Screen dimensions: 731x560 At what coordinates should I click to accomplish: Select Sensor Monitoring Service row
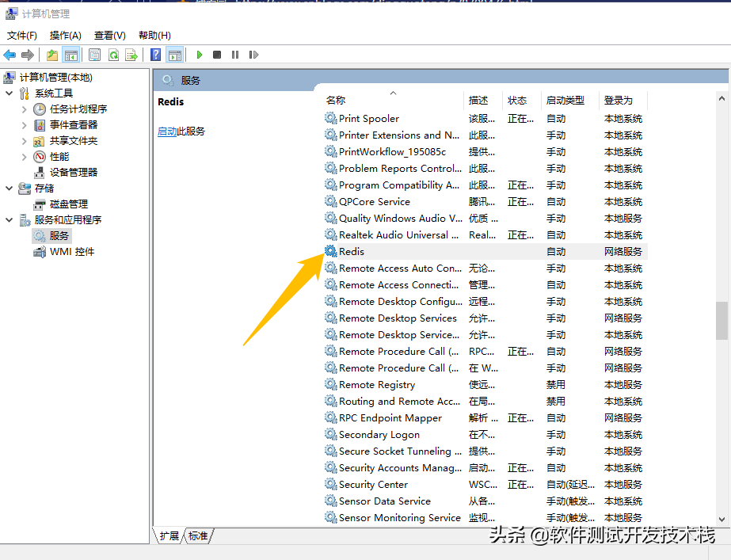pyautogui.click(x=485, y=517)
